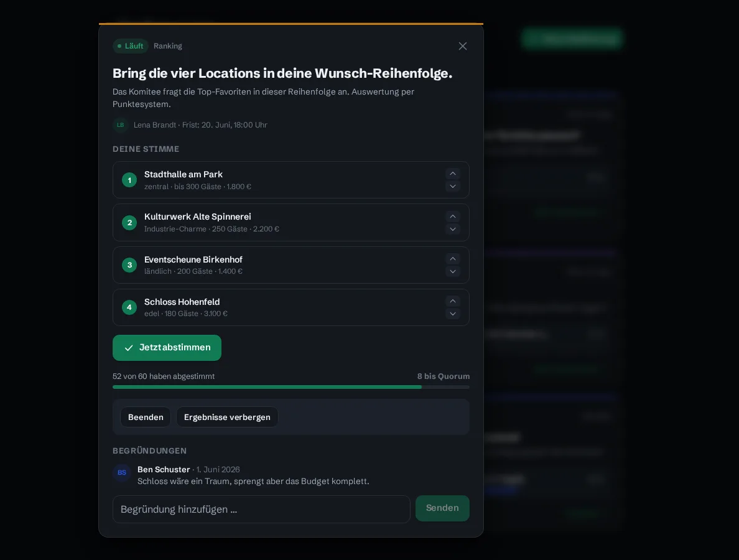Click Ben Schuster's BS avatar
Image resolution: width=739 pixels, height=560 pixels.
(121, 472)
